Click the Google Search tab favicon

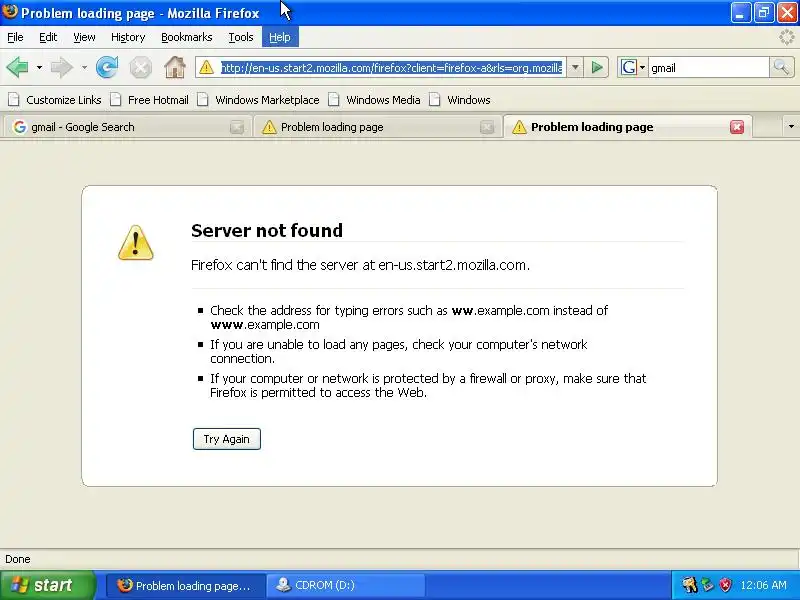click(19, 127)
